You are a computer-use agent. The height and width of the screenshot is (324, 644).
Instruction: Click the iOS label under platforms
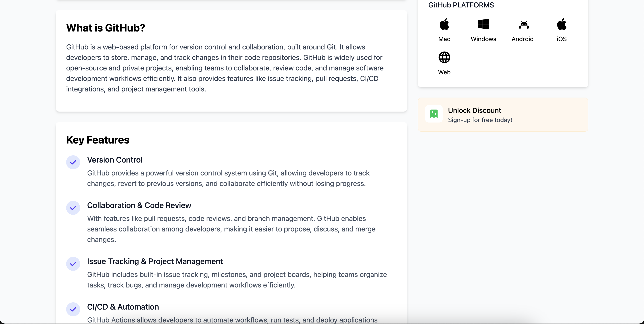click(x=561, y=39)
